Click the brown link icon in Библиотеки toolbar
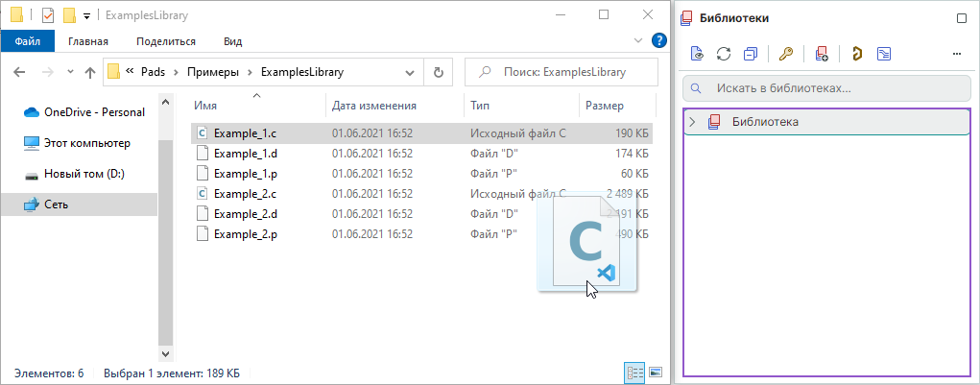Viewport: 980px width, 385px height. [x=855, y=54]
